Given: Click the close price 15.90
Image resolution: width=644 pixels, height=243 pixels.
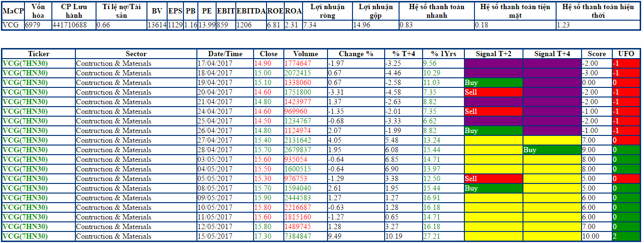Looking at the screenshot, I should 263,198.
